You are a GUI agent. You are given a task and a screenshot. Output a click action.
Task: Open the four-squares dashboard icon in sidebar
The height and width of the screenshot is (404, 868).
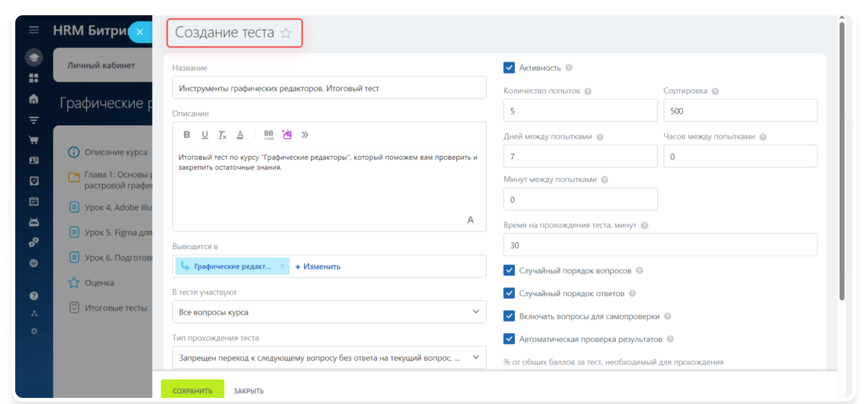(34, 78)
